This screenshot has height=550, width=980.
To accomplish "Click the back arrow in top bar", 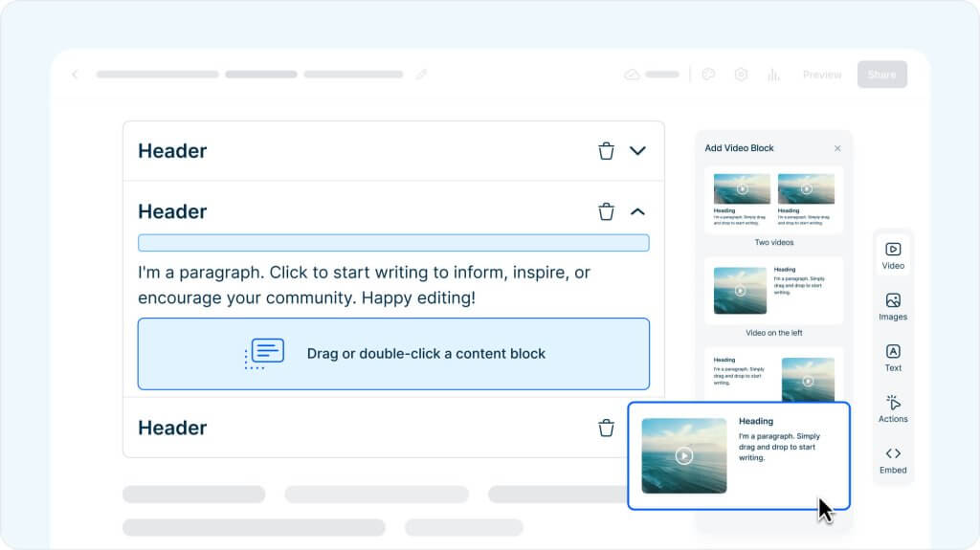I will pyautogui.click(x=76, y=75).
